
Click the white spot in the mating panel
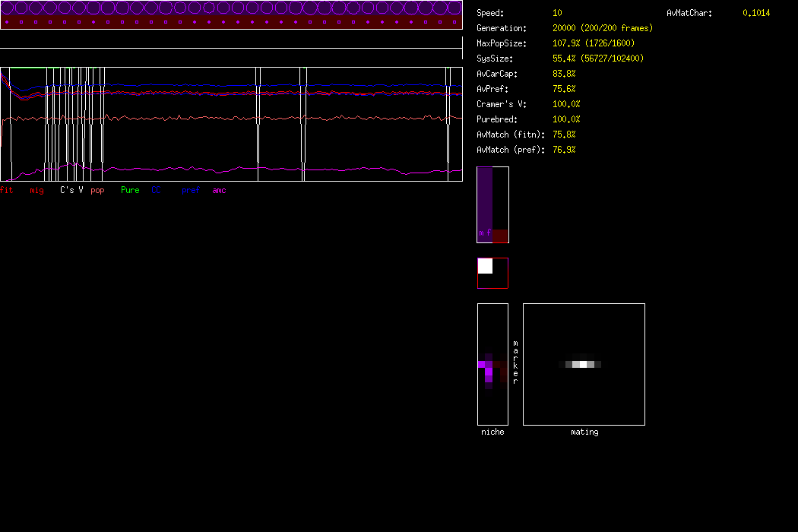[x=581, y=365]
